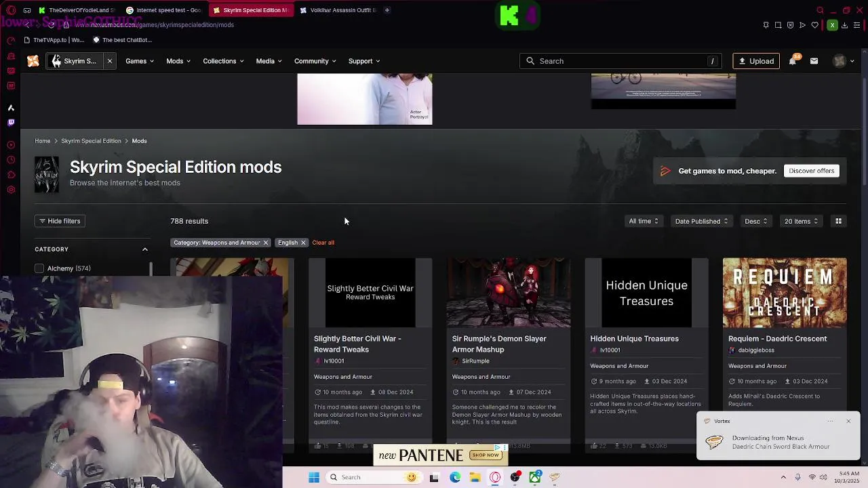The image size is (868, 488).
Task: Open Opera GX taskbar icon
Action: tap(495, 477)
